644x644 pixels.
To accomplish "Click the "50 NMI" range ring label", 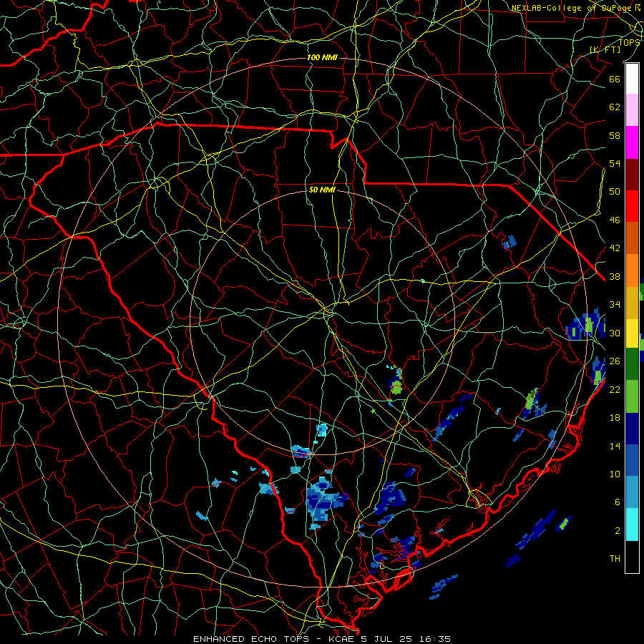I will point(322,190).
